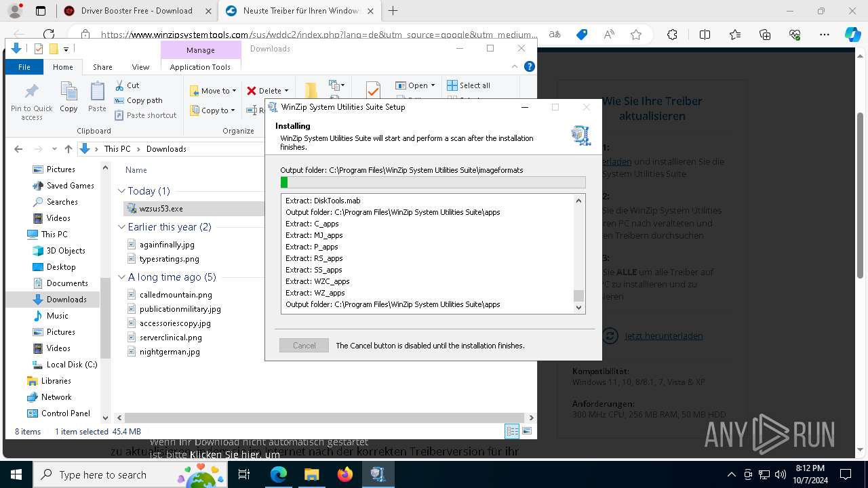
Task: Click the Edge browser refresh icon
Action: point(49,35)
